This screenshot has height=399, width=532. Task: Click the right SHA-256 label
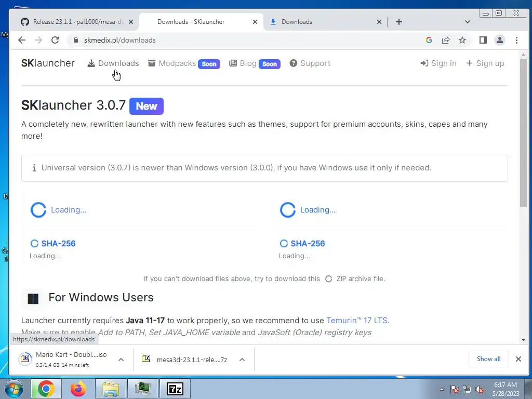pyautogui.click(x=302, y=243)
